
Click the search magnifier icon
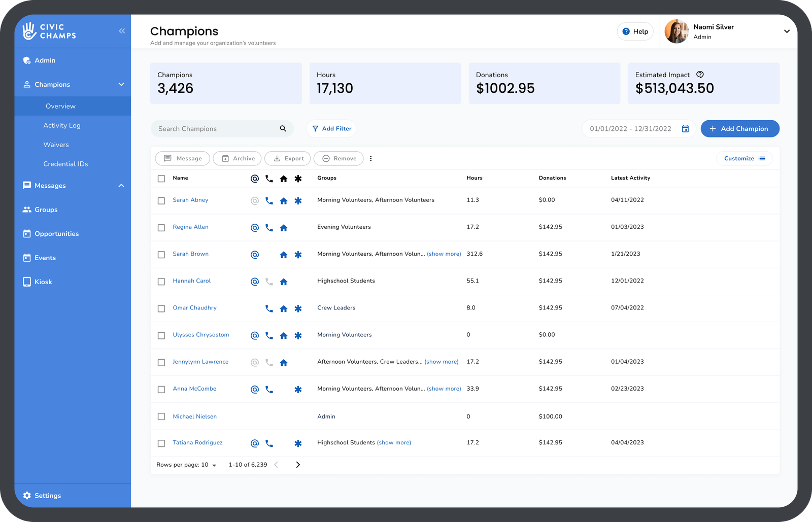click(283, 129)
